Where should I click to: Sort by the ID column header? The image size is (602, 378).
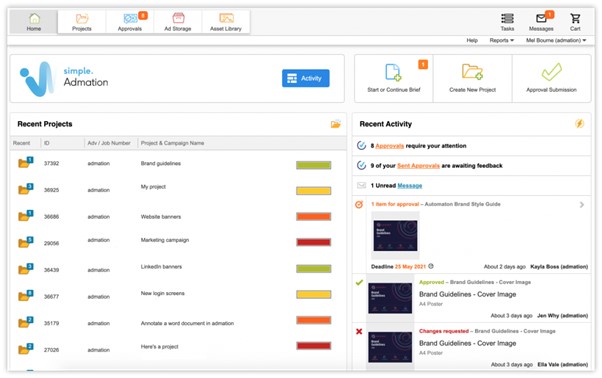[46, 143]
